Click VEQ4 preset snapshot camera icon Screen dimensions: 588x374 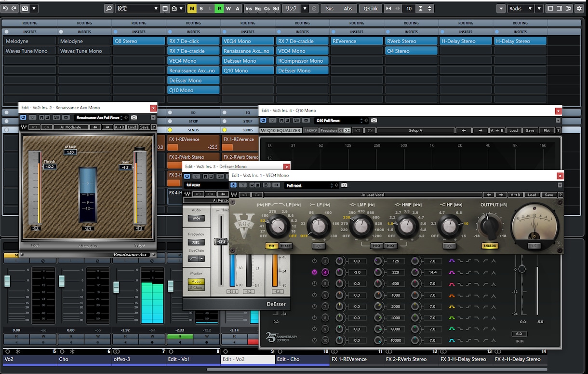(x=344, y=185)
